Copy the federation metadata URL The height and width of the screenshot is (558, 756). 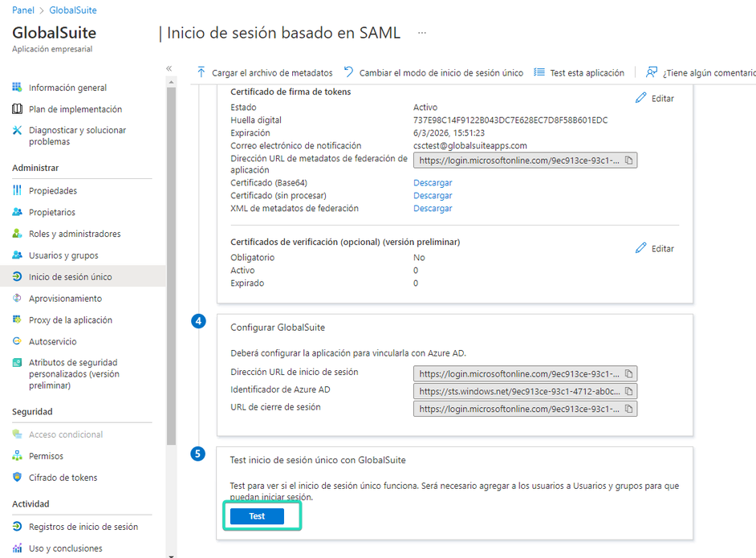click(629, 161)
